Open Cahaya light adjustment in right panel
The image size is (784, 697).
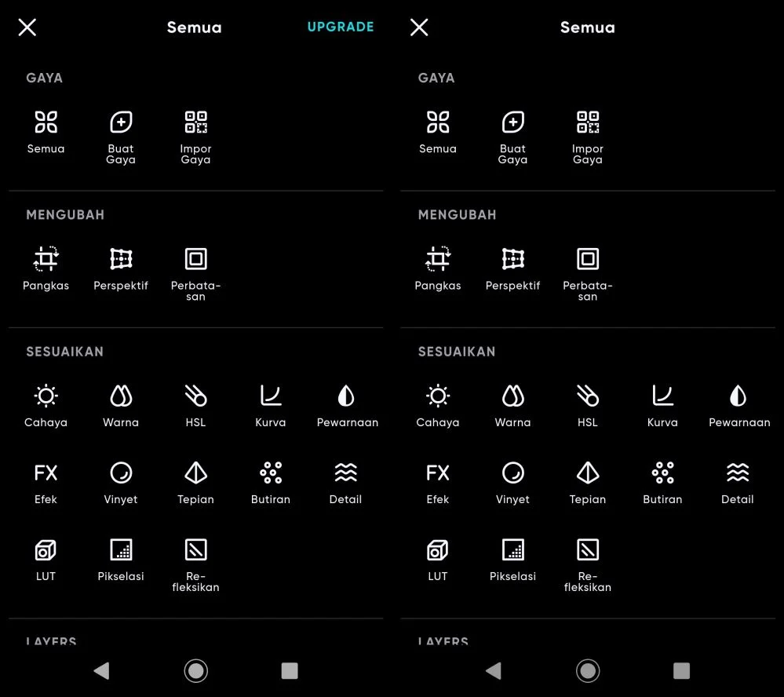(438, 406)
